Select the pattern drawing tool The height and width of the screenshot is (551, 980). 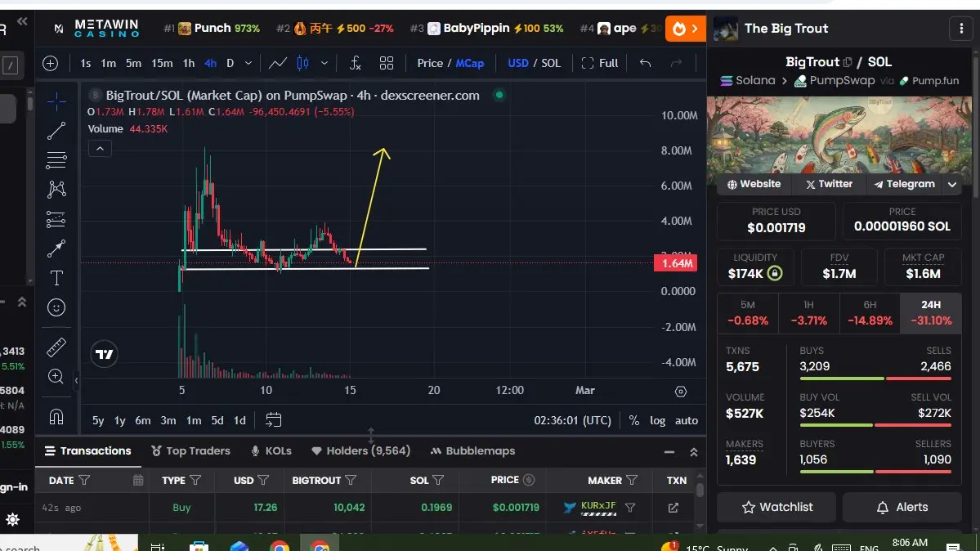[56, 190]
